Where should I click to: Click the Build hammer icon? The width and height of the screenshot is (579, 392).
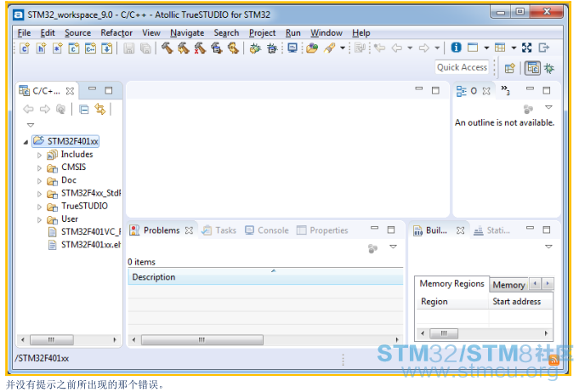click(167, 48)
